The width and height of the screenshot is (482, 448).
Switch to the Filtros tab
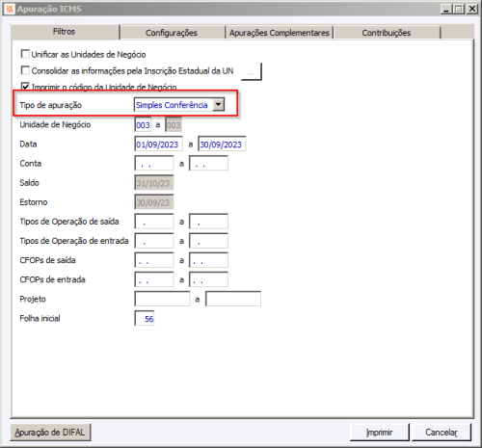pyautogui.click(x=65, y=32)
